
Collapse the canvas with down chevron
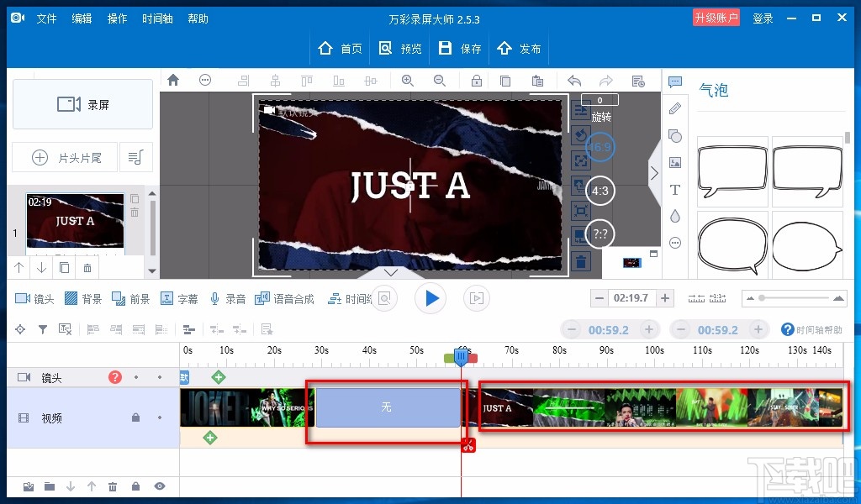[x=391, y=272]
